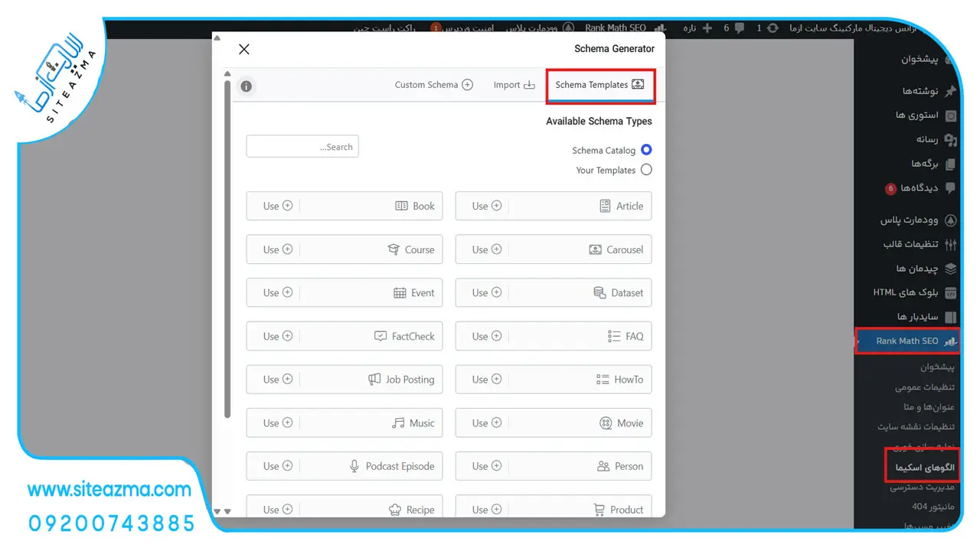Select the Schema Catalog radio button
The image size is (980, 551).
coord(646,150)
